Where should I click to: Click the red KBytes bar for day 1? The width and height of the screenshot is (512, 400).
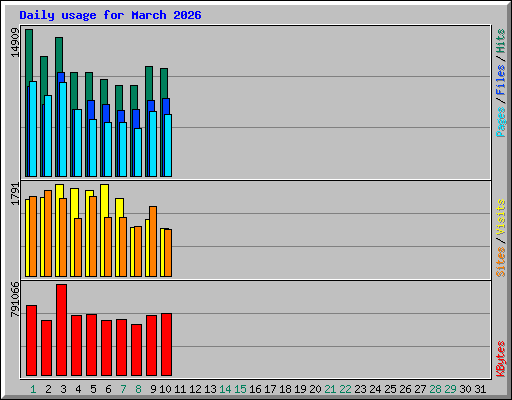pyautogui.click(x=31, y=340)
